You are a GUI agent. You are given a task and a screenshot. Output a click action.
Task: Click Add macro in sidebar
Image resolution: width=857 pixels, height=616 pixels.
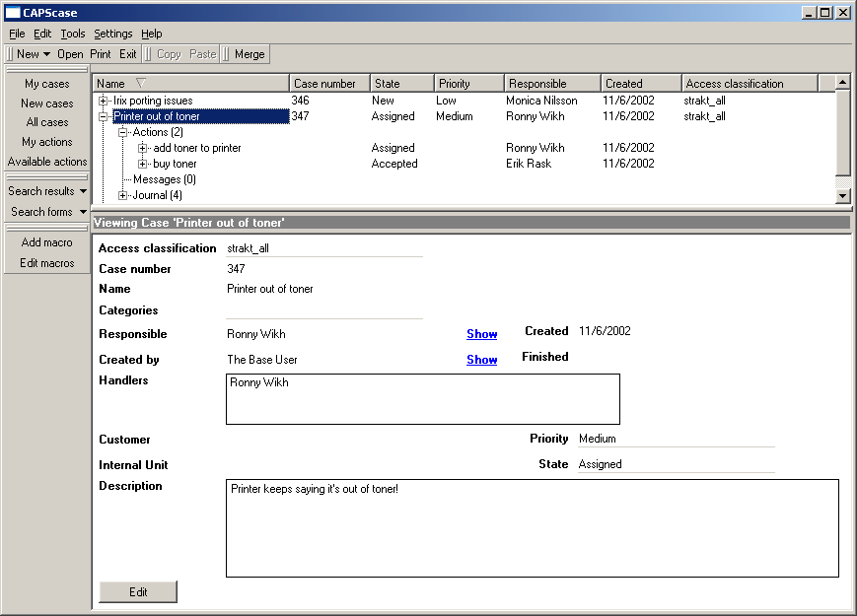point(47,242)
